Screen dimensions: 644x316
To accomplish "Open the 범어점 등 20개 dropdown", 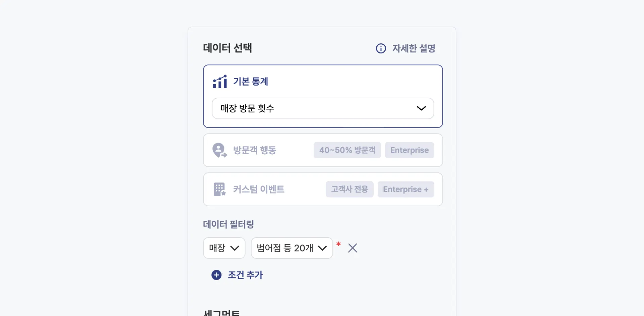I will pos(291,248).
